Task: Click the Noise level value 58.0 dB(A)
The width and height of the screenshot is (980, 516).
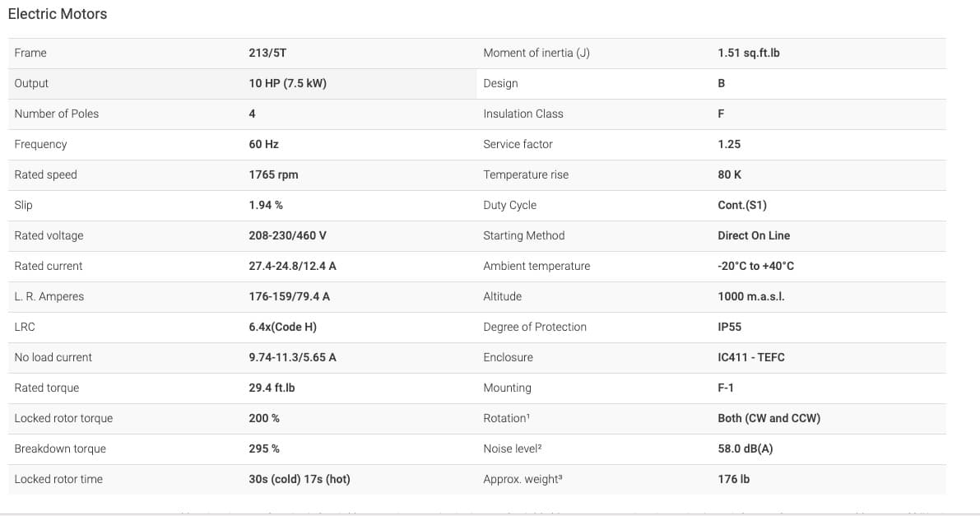Action: click(745, 449)
